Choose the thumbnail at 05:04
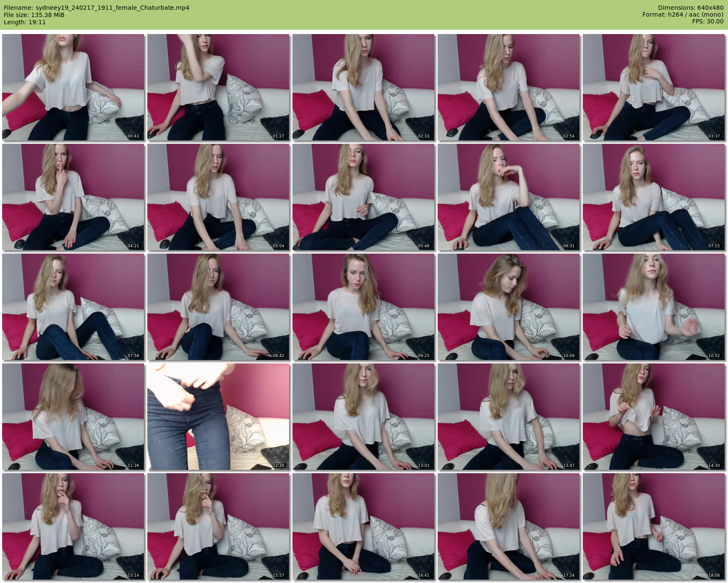 [x=218, y=197]
